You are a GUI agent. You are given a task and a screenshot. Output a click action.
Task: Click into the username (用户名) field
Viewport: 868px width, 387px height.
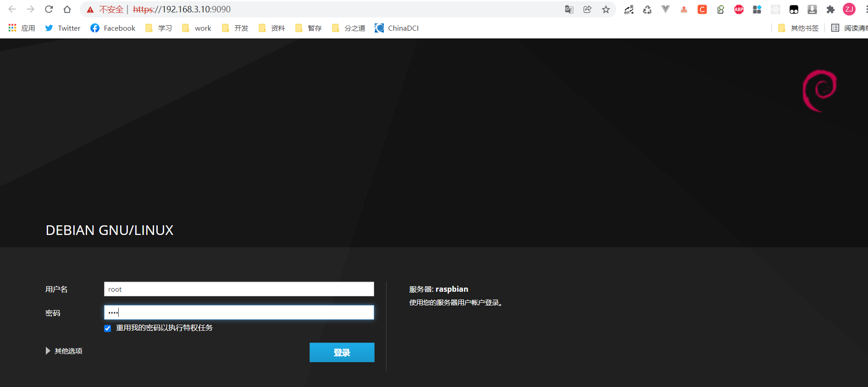[x=239, y=289]
